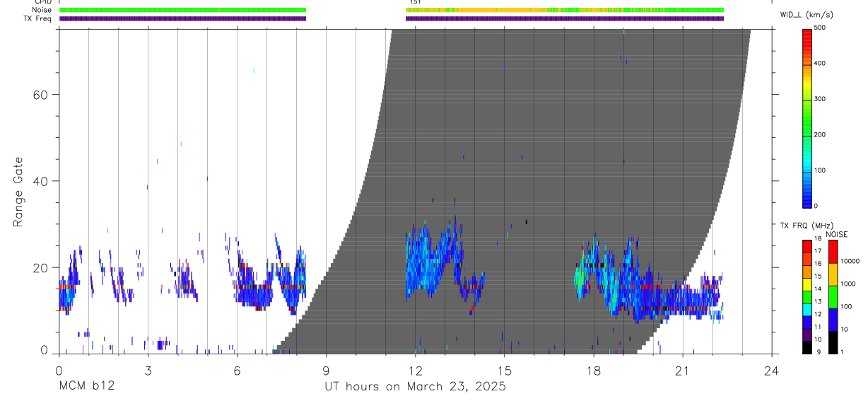Click x-axis tick label '9'
The width and height of the screenshot is (868, 401).
click(326, 370)
